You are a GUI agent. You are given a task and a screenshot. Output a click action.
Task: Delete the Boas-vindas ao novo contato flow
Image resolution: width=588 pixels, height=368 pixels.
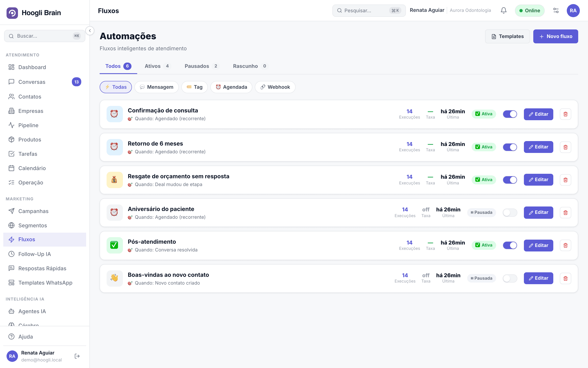point(565,278)
